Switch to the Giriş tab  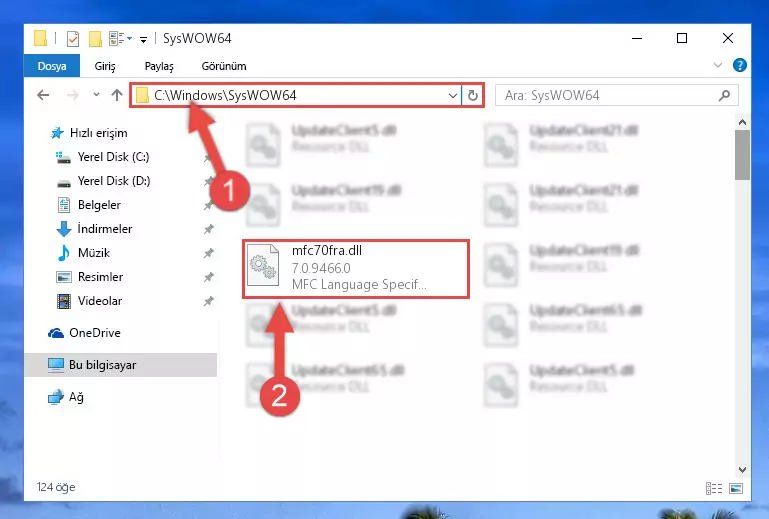coord(105,66)
